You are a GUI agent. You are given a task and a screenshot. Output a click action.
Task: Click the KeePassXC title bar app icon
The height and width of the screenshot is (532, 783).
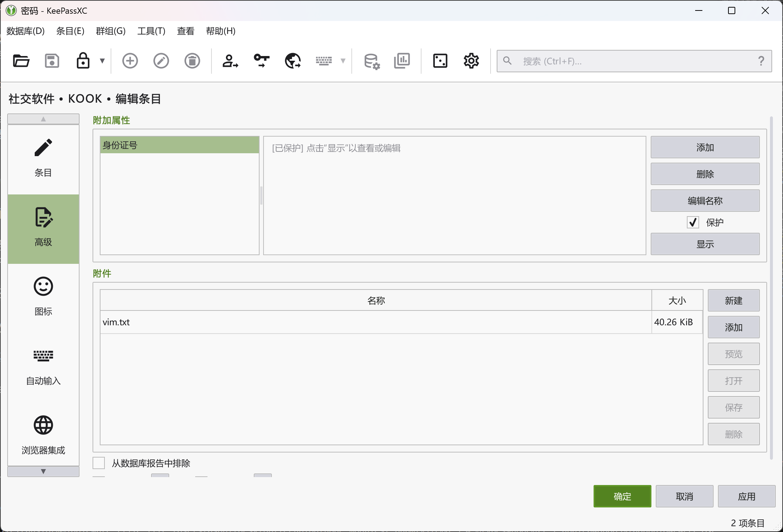tap(11, 10)
